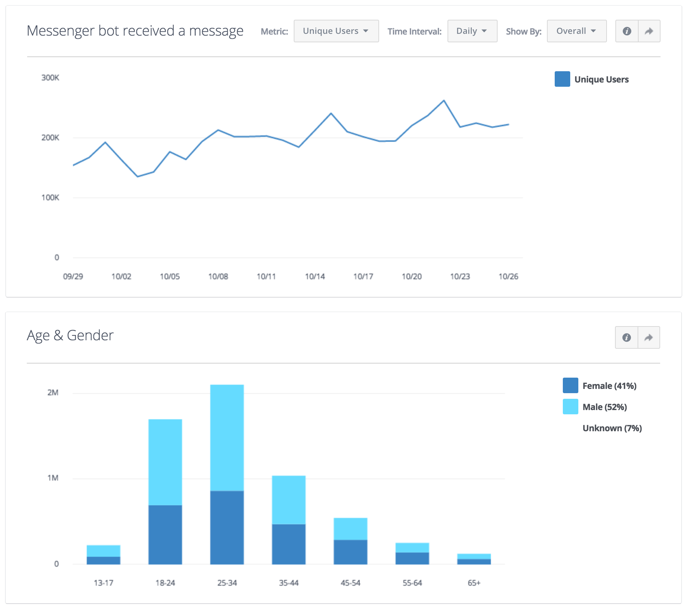
Task: Toggle Unique Users legend swatch
Action: point(562,79)
